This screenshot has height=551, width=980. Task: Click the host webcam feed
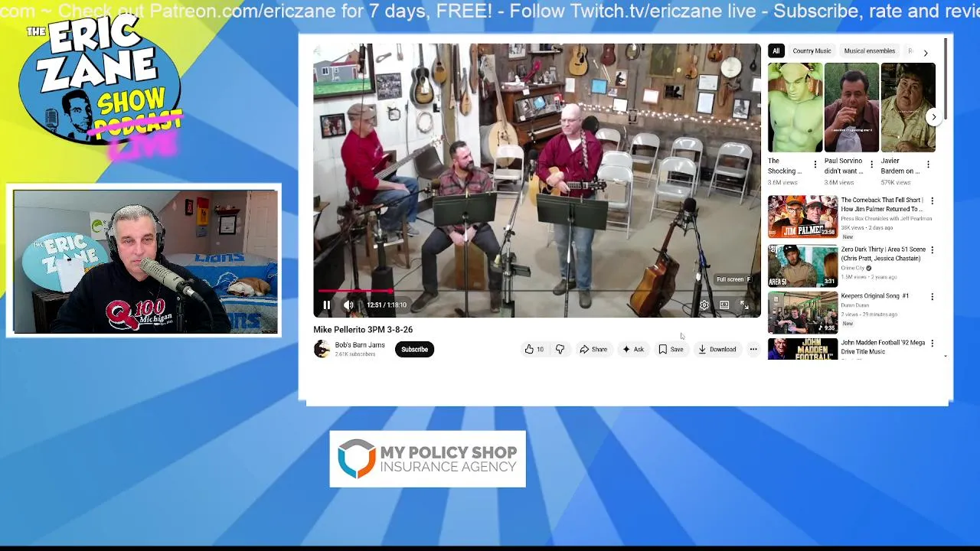pyautogui.click(x=145, y=262)
